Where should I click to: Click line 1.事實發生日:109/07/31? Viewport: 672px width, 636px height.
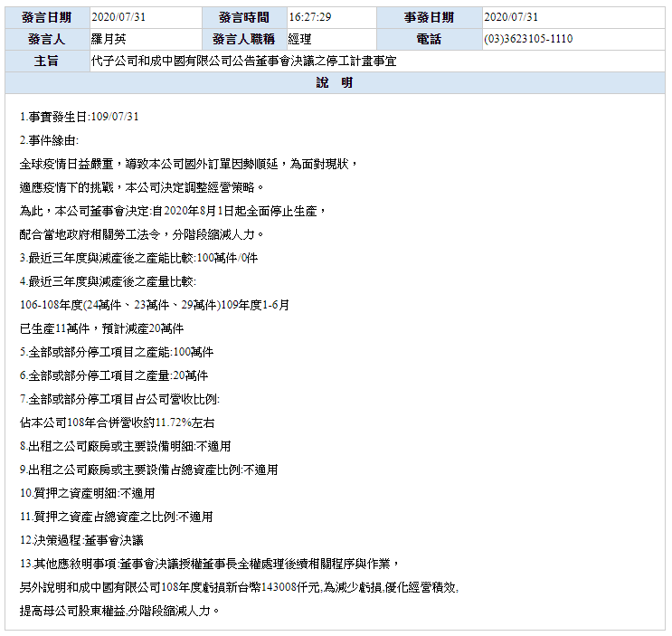[x=80, y=117]
